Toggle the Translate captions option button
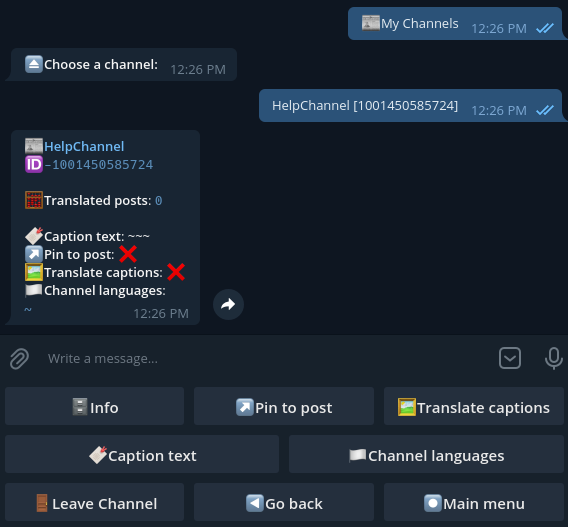The height and width of the screenshot is (527, 568). (474, 406)
